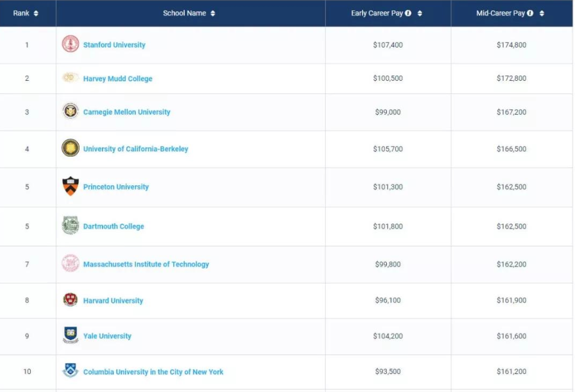Sort by Mid-Career Pay arrows
The width and height of the screenshot is (575, 392).
(x=542, y=13)
